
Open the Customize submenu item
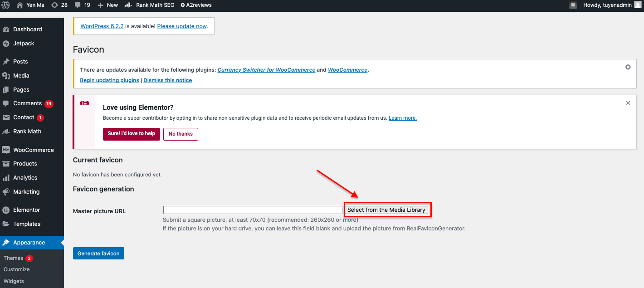coord(16,269)
